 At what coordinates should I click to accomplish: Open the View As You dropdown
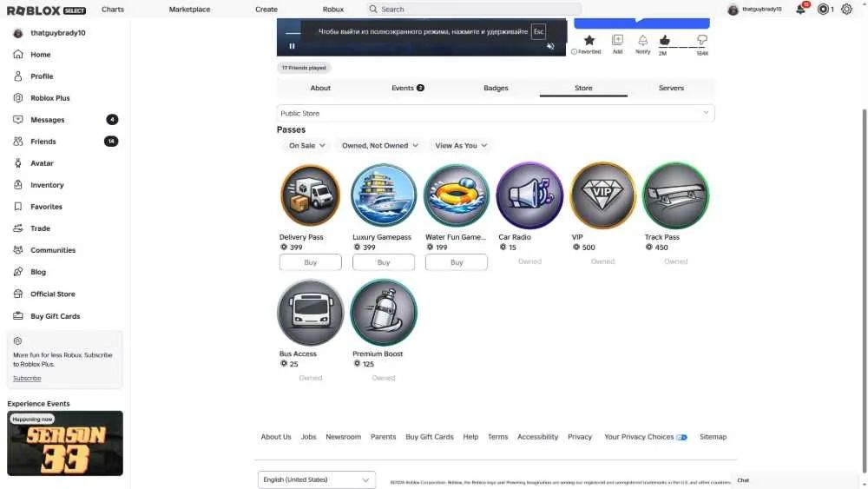pyautogui.click(x=461, y=146)
